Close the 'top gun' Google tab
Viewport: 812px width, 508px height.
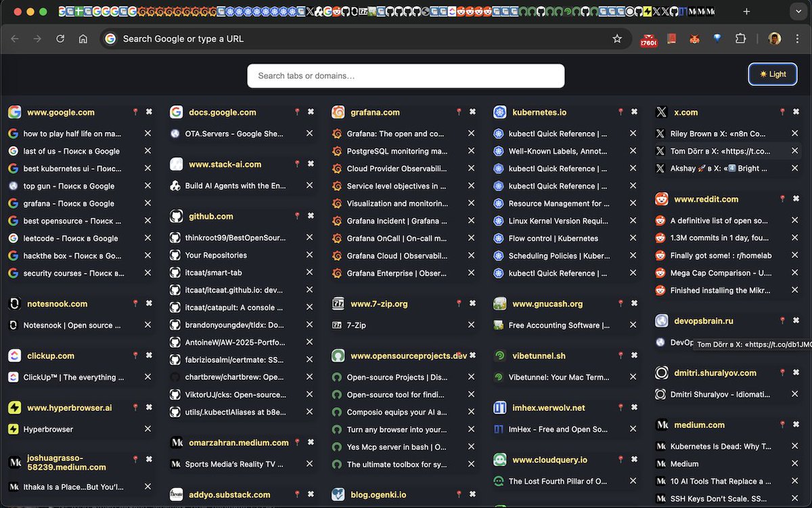point(148,186)
